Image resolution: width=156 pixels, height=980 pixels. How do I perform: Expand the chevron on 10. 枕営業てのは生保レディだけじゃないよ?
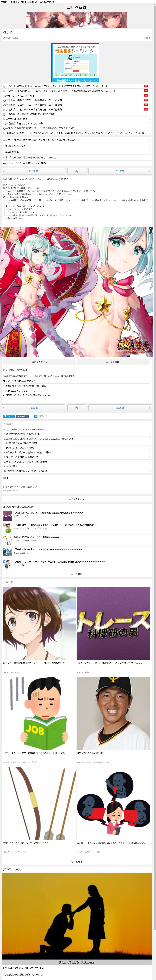pyautogui.click(x=150, y=471)
